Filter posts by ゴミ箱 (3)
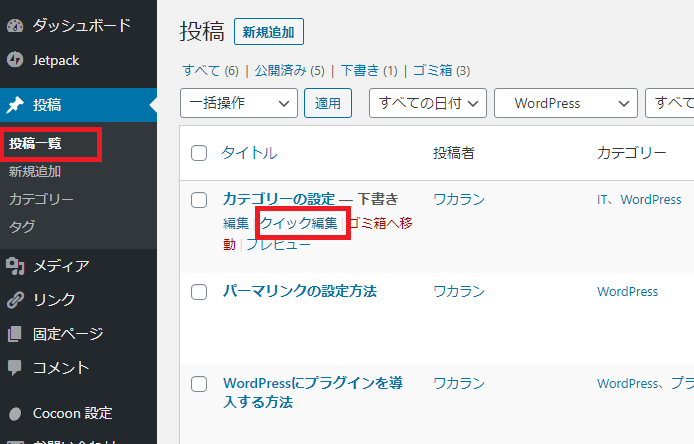Screen dimensions: 694x444 441,71
